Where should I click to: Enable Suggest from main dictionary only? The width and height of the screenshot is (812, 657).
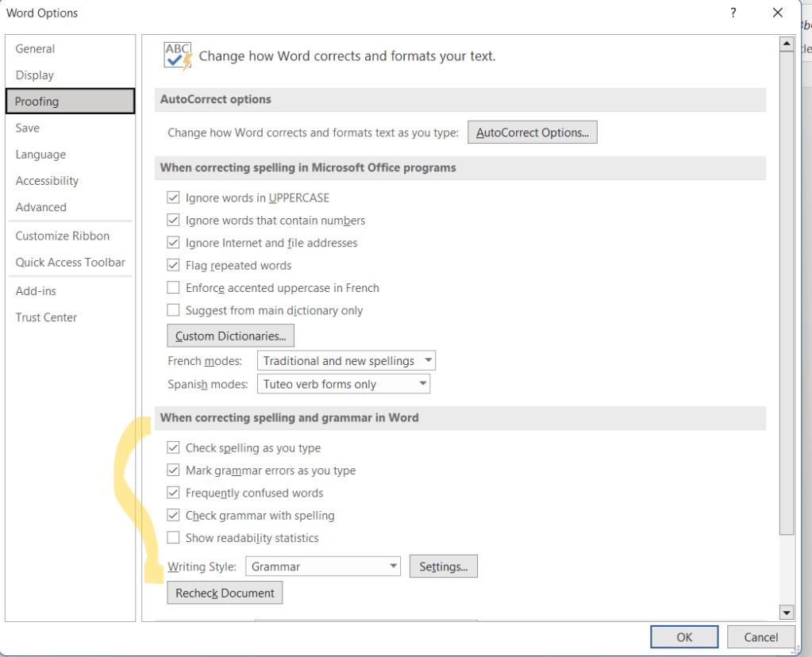click(x=173, y=310)
